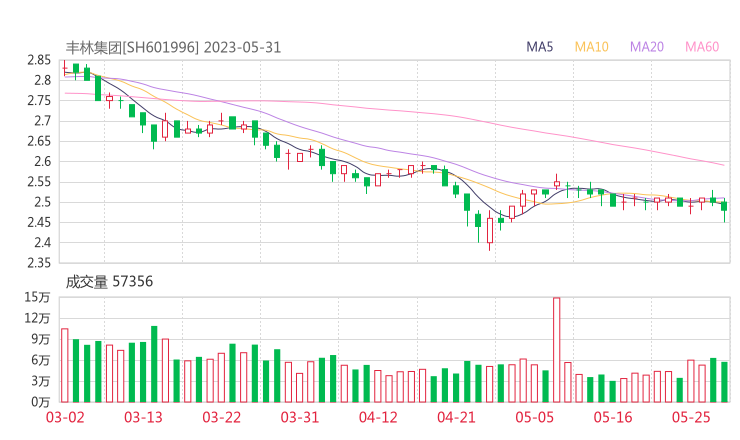Click the 成交量 57356 volume heading
The height and width of the screenshot is (440, 740).
tap(109, 282)
